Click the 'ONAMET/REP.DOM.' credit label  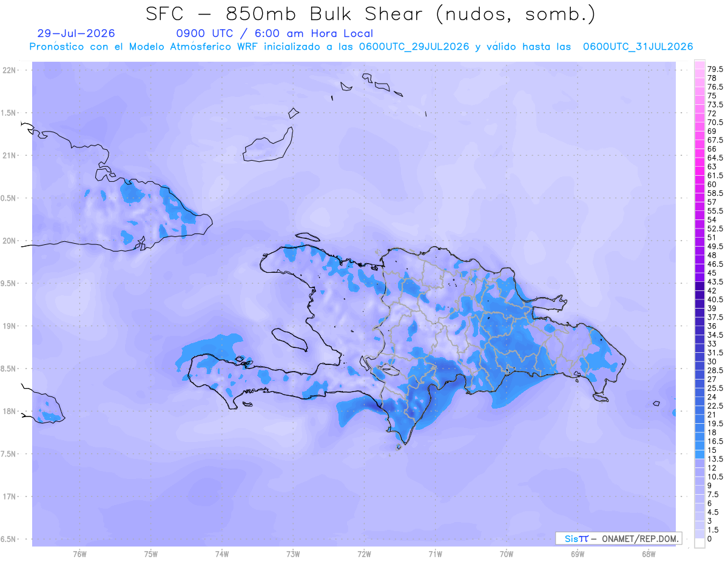coord(641,538)
